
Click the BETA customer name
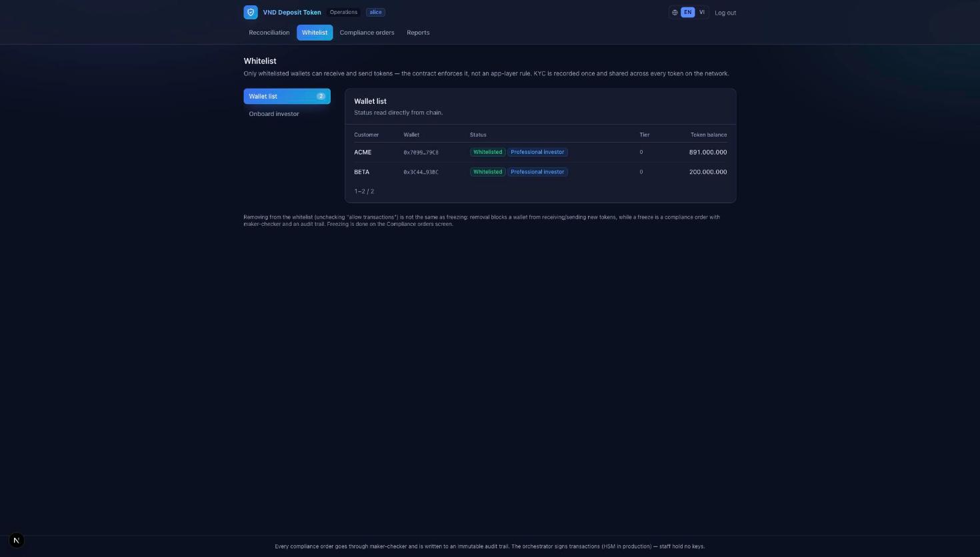pos(361,172)
